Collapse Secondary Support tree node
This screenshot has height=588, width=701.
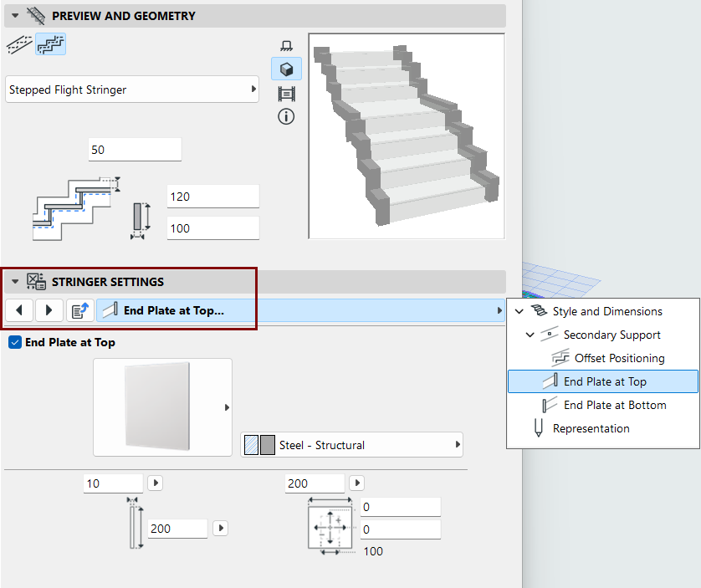point(530,335)
